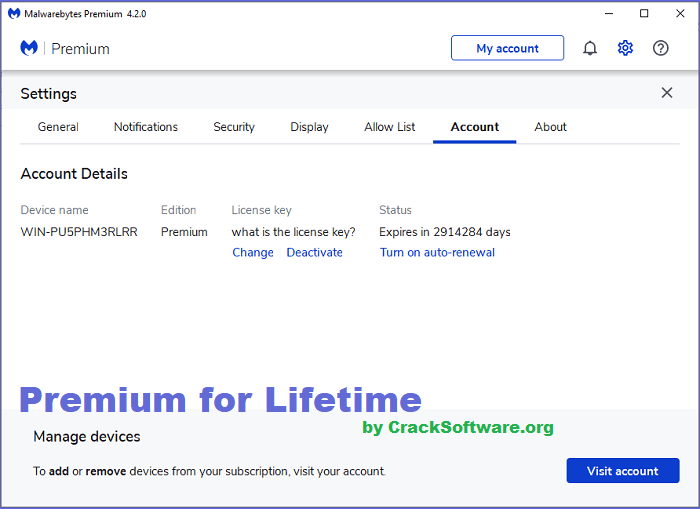Click the License key column label

click(261, 210)
